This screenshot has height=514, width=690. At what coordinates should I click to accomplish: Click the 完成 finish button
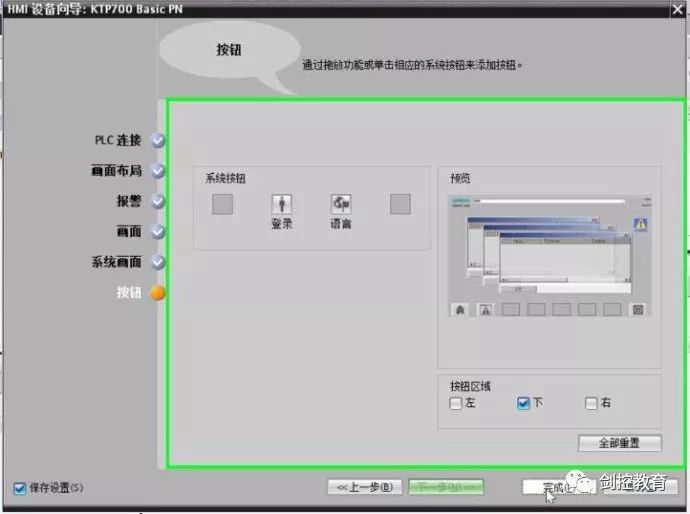tap(559, 487)
